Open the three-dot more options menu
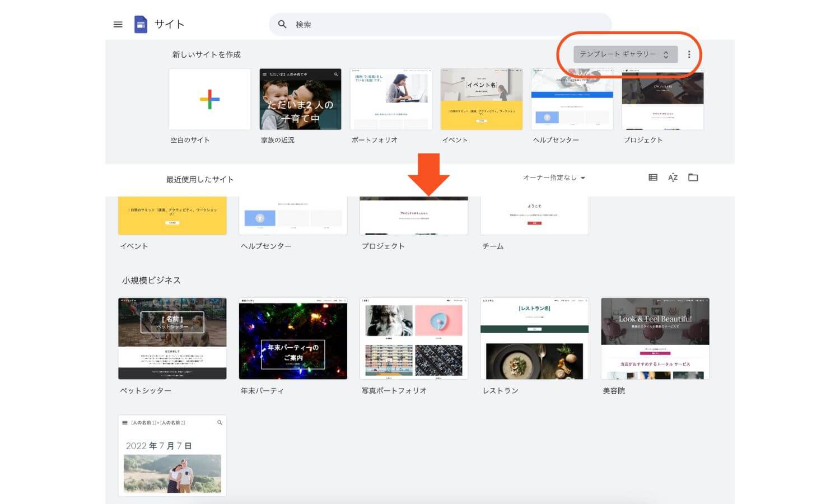 click(689, 54)
